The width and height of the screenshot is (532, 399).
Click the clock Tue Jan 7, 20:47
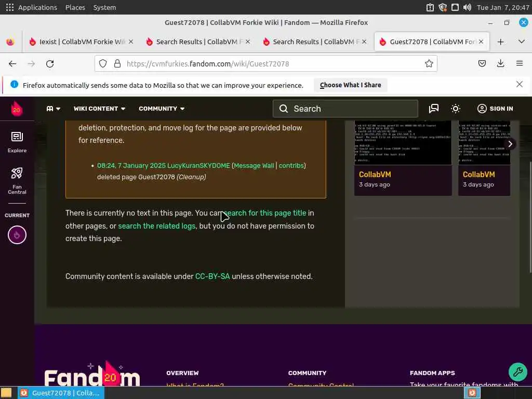pos(503,7)
